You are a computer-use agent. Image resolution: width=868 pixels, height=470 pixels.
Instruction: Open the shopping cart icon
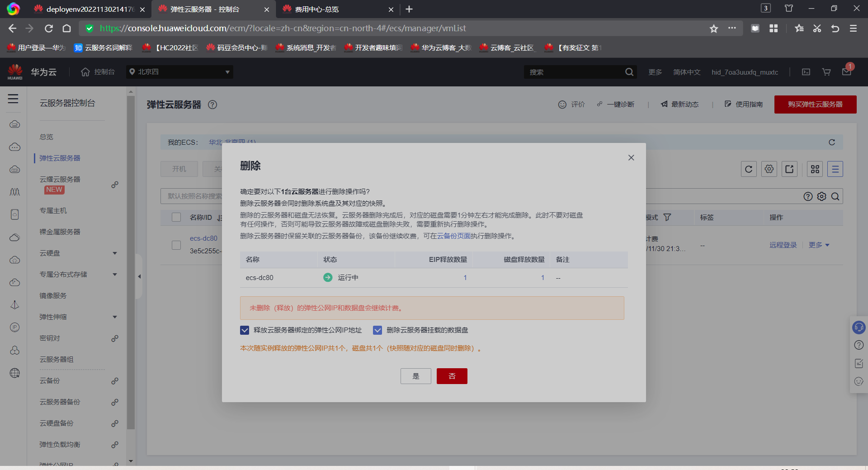tap(826, 72)
